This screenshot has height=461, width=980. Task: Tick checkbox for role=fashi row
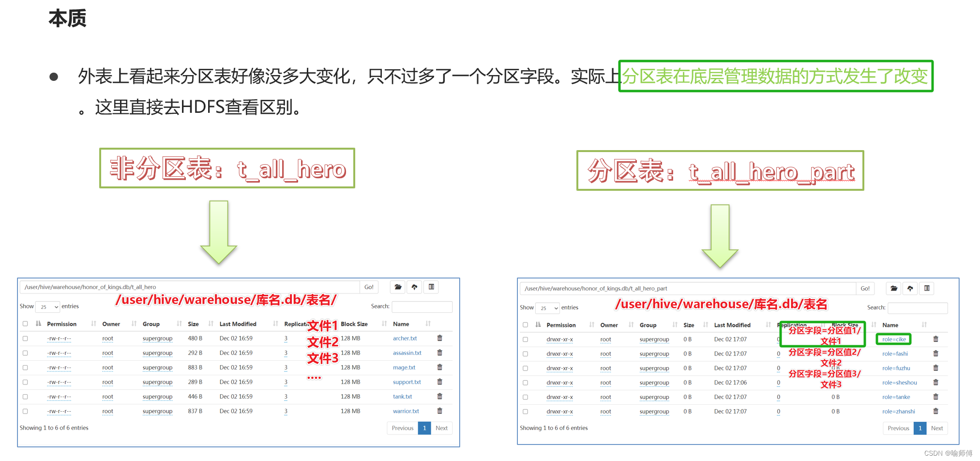click(x=525, y=354)
